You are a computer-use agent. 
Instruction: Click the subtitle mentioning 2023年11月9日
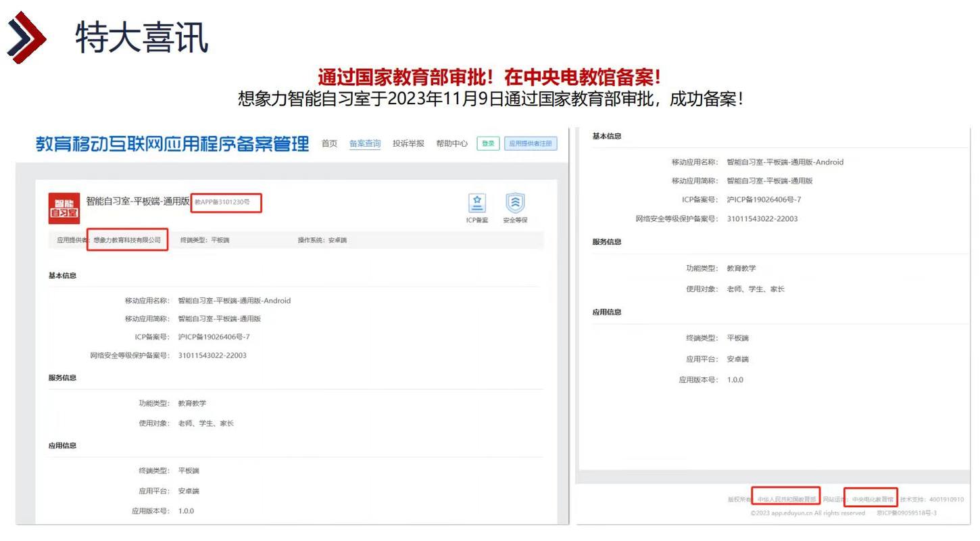point(491,99)
